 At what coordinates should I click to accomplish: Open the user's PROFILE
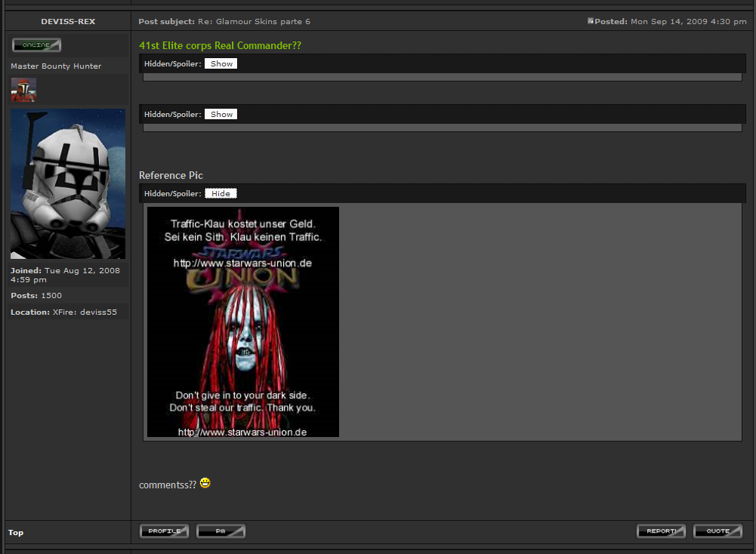165,531
